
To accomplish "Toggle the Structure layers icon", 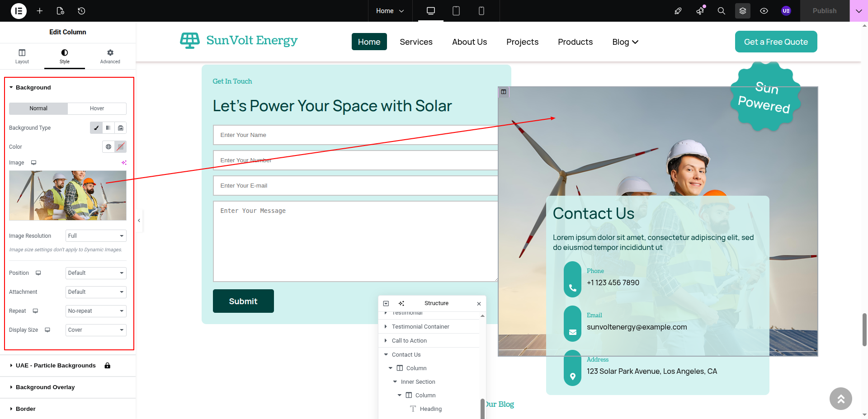I will (x=743, y=11).
